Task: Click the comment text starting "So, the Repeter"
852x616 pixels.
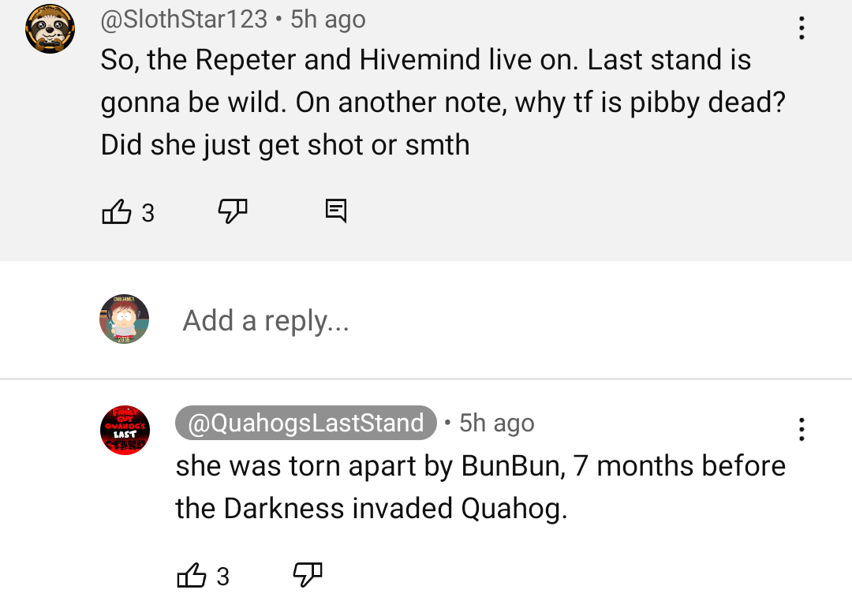Action: coord(426,61)
